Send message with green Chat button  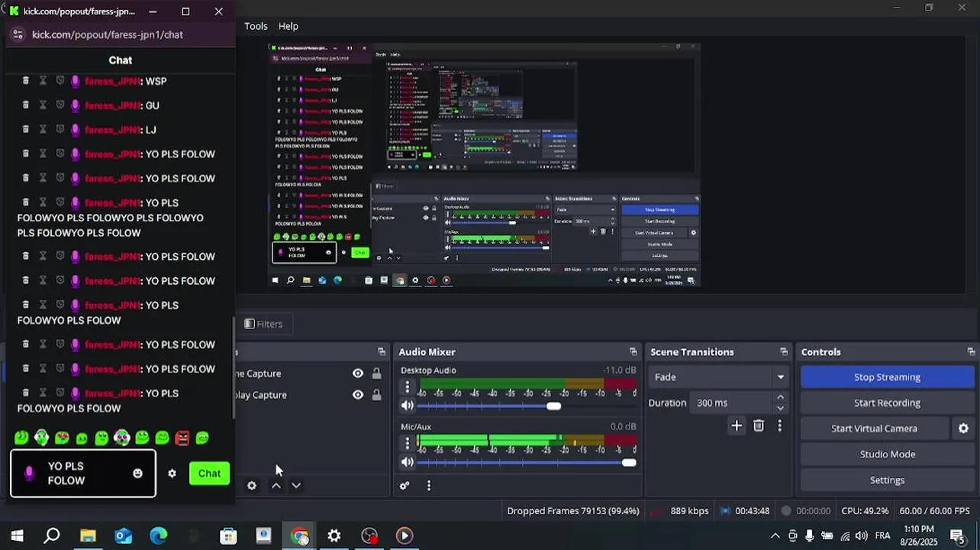point(209,474)
